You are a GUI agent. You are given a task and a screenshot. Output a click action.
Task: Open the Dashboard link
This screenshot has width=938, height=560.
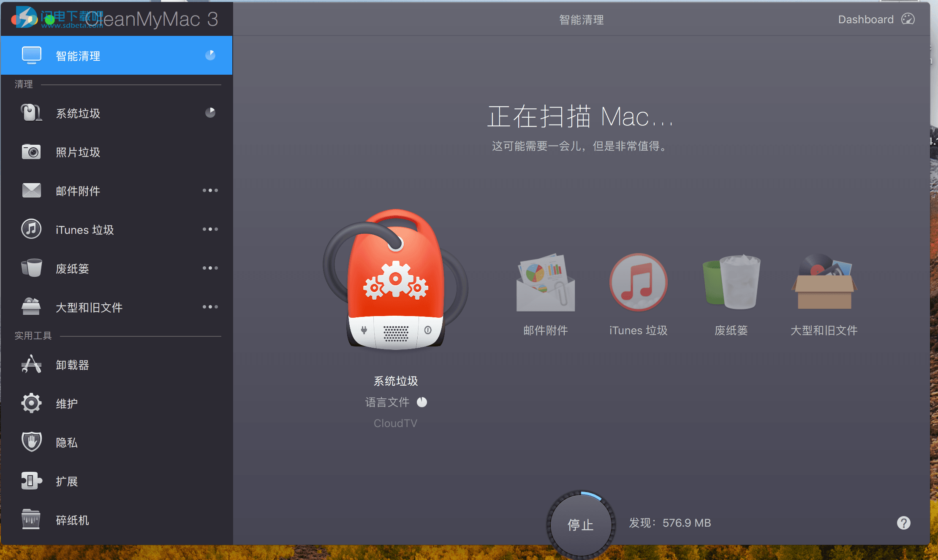pos(866,19)
